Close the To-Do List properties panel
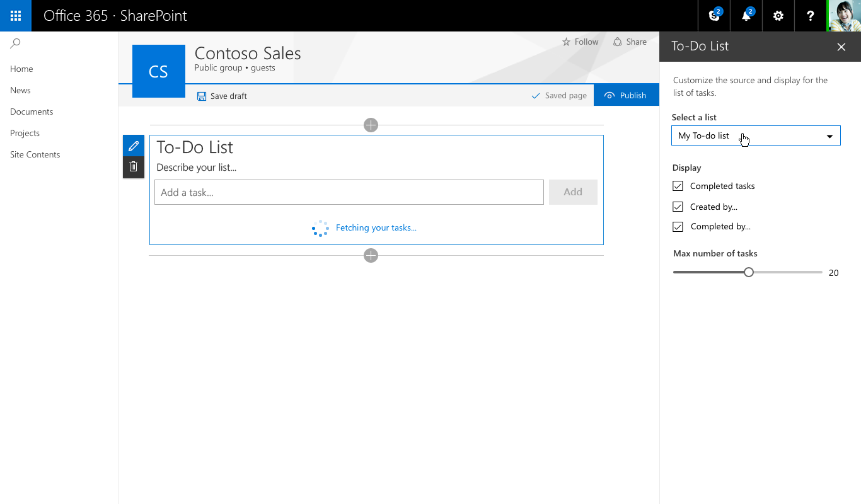The height and width of the screenshot is (504, 861). click(841, 47)
